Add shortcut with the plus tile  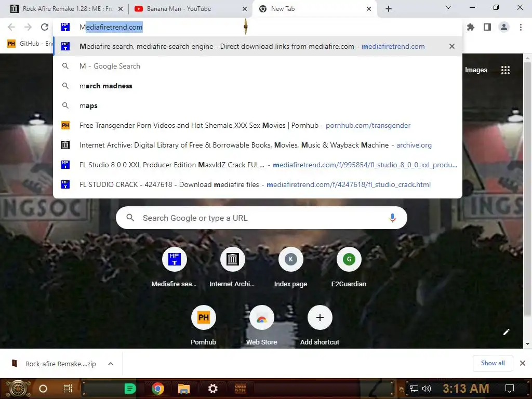click(x=320, y=326)
